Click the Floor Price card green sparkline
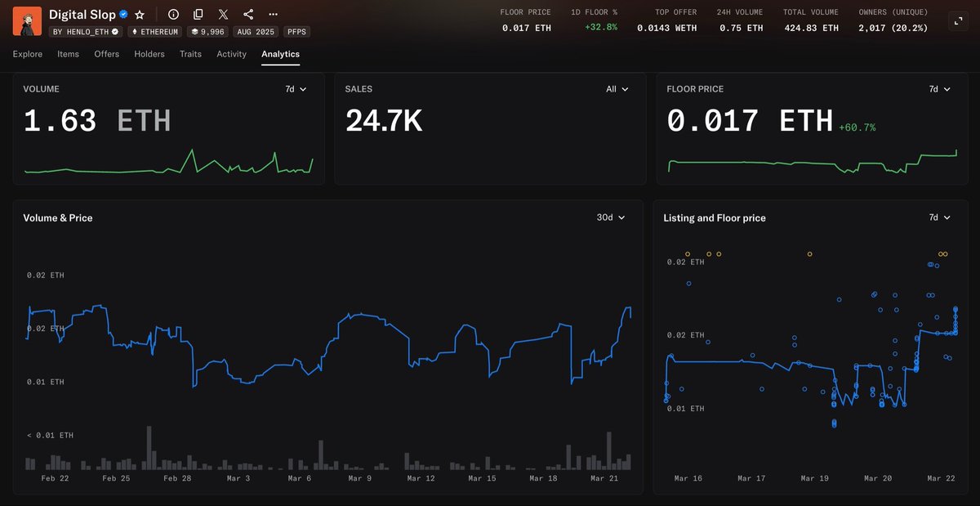The height and width of the screenshot is (506, 980). (812, 162)
